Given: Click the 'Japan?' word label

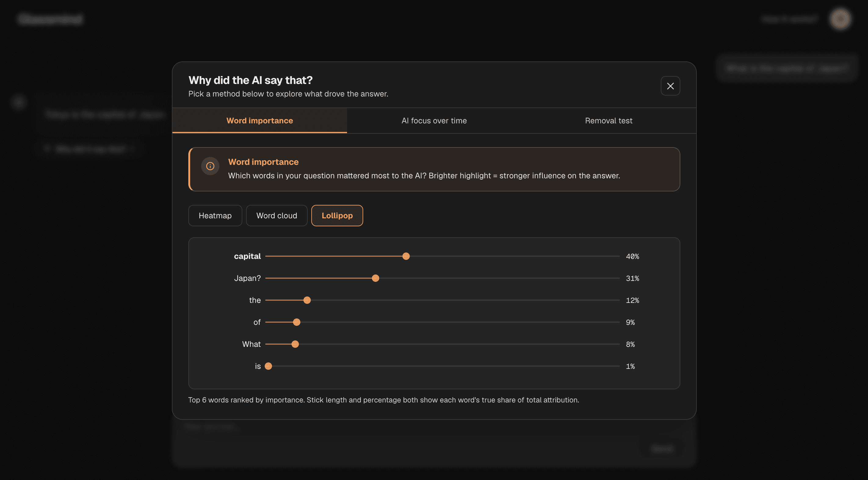Looking at the screenshot, I should 247,278.
